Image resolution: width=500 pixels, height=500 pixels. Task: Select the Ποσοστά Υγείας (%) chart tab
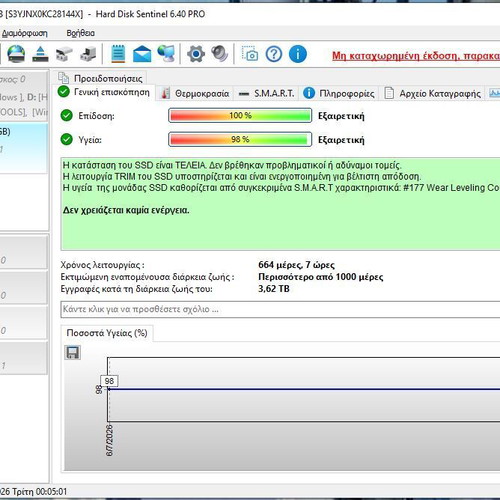click(x=107, y=333)
